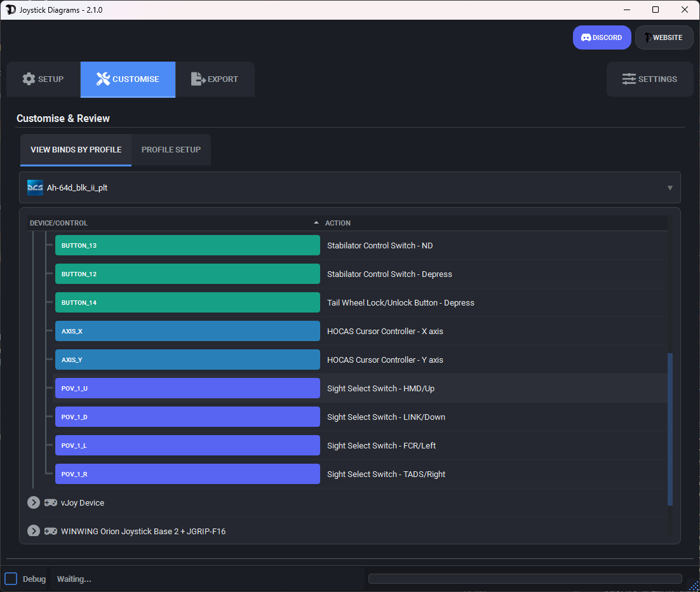Viewport: 700px width, 592px height.
Task: Select the Customise wrench icon
Action: (x=103, y=79)
